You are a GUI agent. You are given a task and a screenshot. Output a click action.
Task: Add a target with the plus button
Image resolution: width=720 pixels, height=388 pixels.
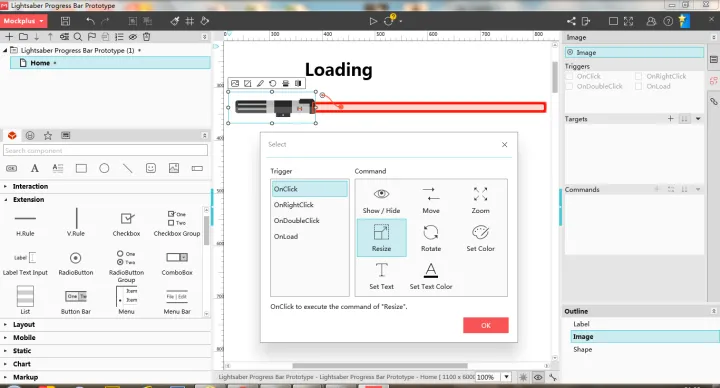670,118
